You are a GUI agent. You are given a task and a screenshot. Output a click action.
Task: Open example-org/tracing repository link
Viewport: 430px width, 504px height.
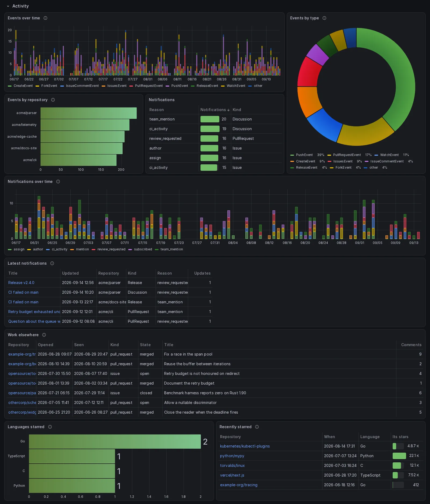[x=239, y=485]
